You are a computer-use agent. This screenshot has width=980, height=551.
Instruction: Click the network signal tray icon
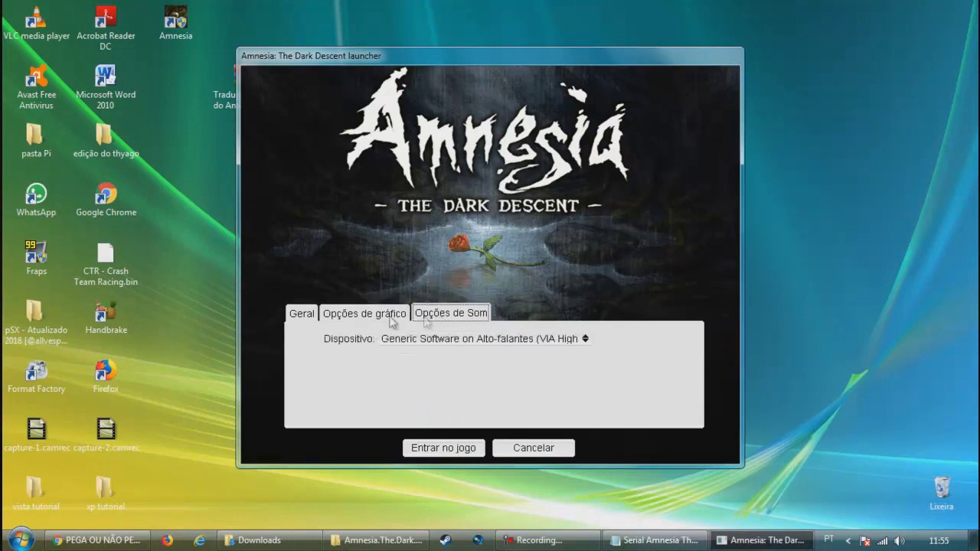tap(883, 540)
